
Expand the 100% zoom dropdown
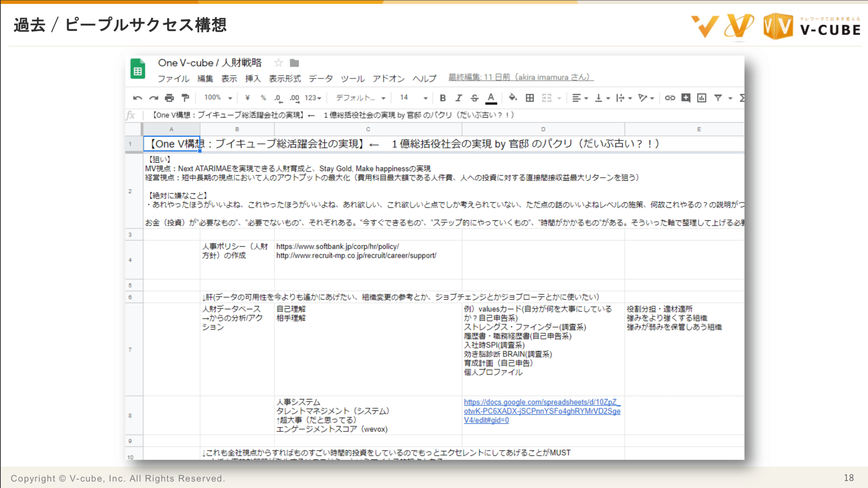coord(218,98)
